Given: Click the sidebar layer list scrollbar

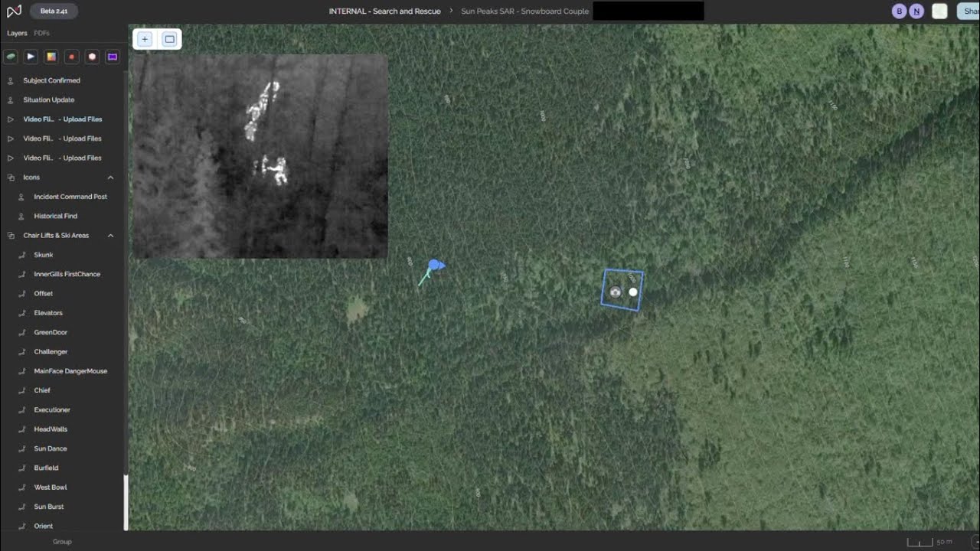Looking at the screenshot, I should click(126, 501).
